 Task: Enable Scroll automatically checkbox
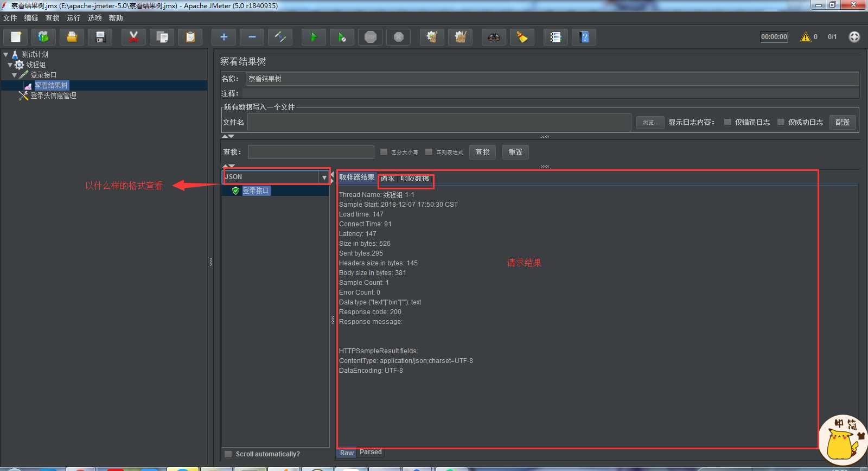[x=228, y=454]
